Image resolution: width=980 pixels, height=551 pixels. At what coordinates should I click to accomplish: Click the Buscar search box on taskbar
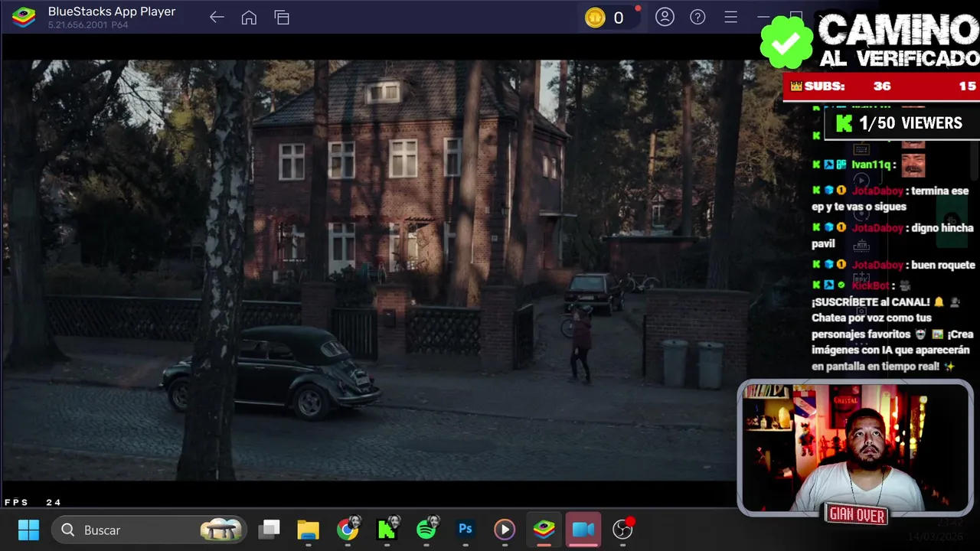tap(149, 530)
